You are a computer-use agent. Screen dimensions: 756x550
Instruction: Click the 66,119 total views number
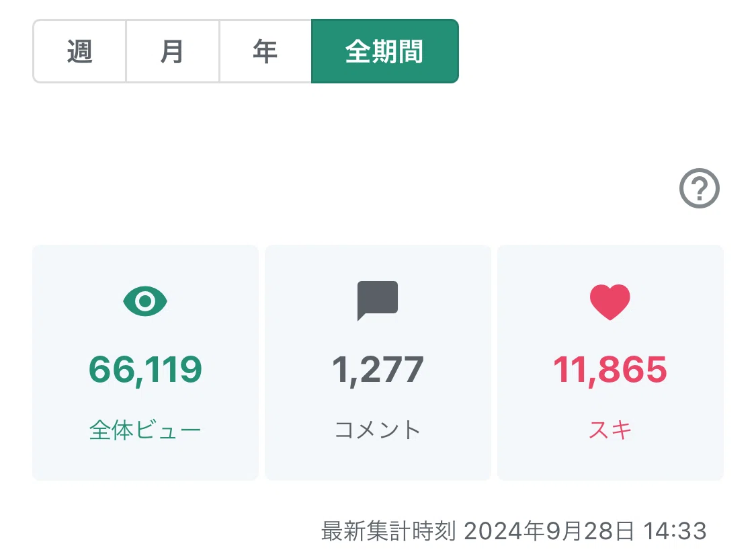[145, 370]
